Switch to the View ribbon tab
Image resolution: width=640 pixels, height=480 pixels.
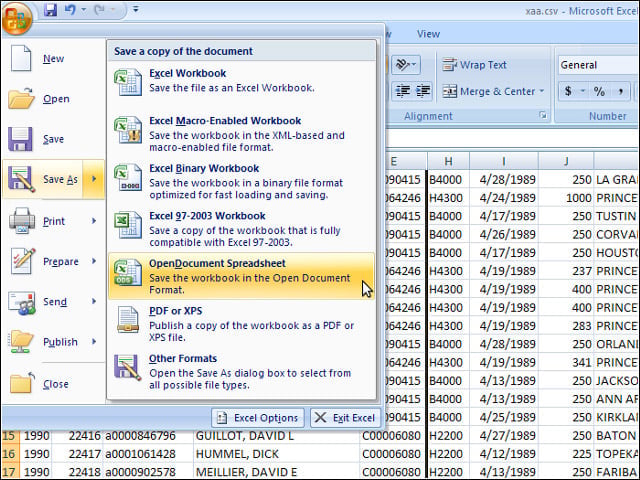[x=428, y=34]
